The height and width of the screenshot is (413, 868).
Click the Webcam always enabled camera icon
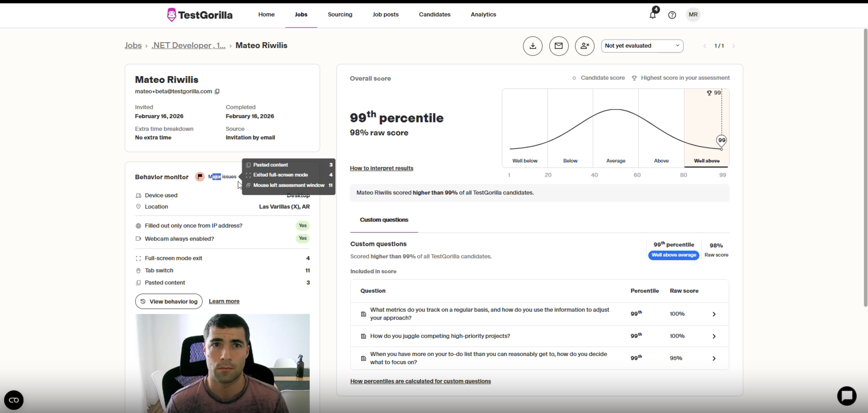(x=138, y=239)
